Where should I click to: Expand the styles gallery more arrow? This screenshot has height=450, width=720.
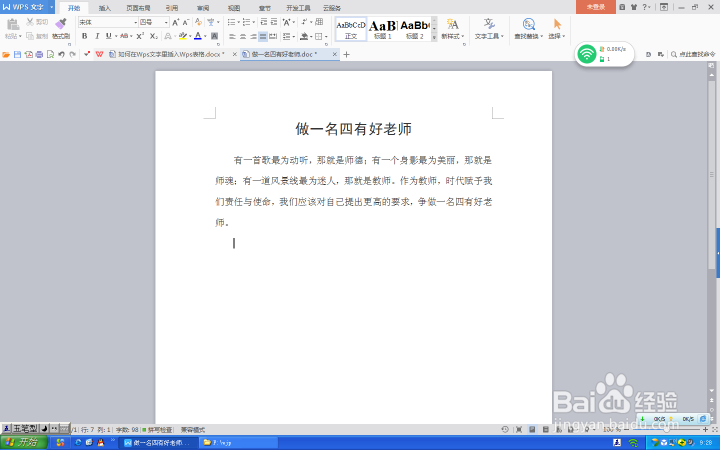[x=434, y=38]
